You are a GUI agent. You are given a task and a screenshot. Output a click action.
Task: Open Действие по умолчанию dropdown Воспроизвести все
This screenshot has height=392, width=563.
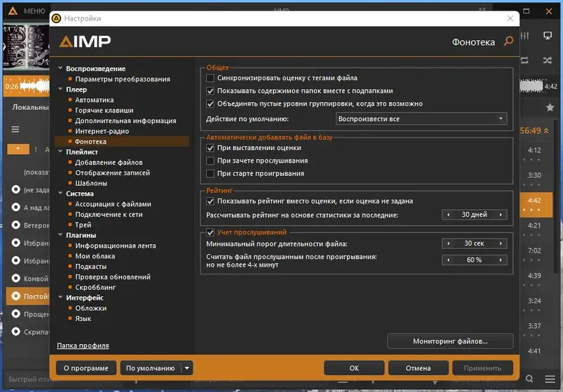(x=421, y=119)
